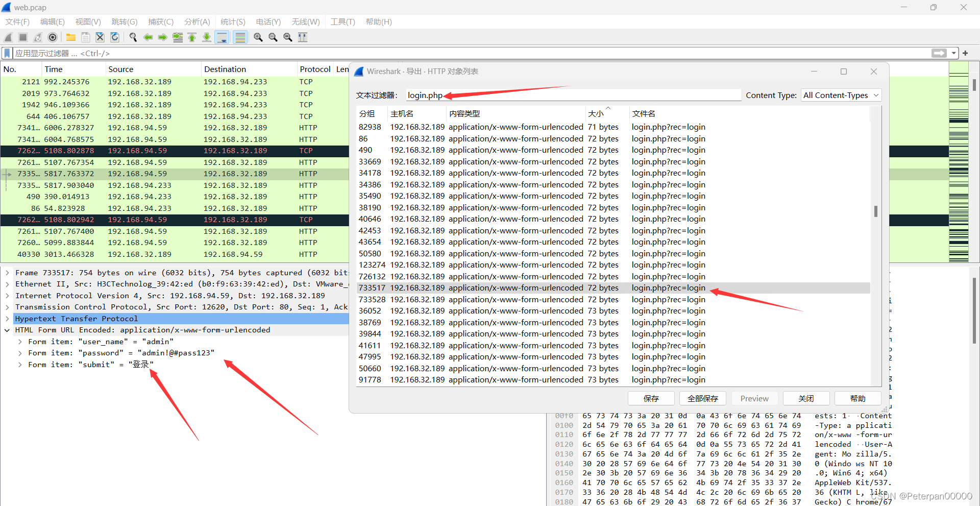Screen dimensions: 980x506
Task: Stop capture with the square icon
Action: (23, 37)
